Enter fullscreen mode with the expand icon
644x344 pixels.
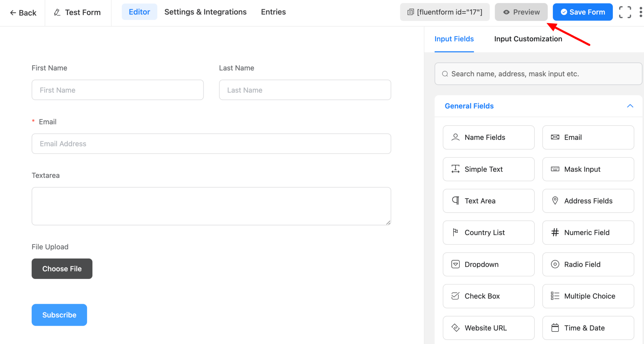click(625, 12)
